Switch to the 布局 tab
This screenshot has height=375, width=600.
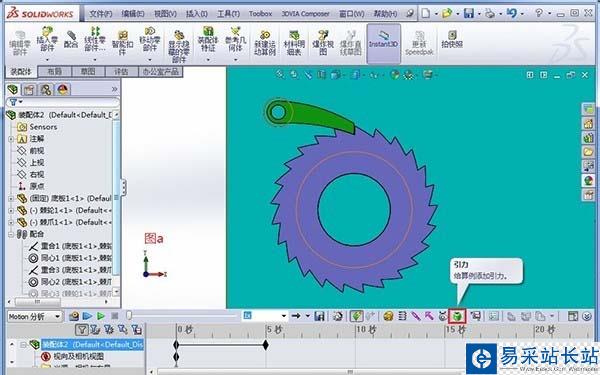coord(54,72)
